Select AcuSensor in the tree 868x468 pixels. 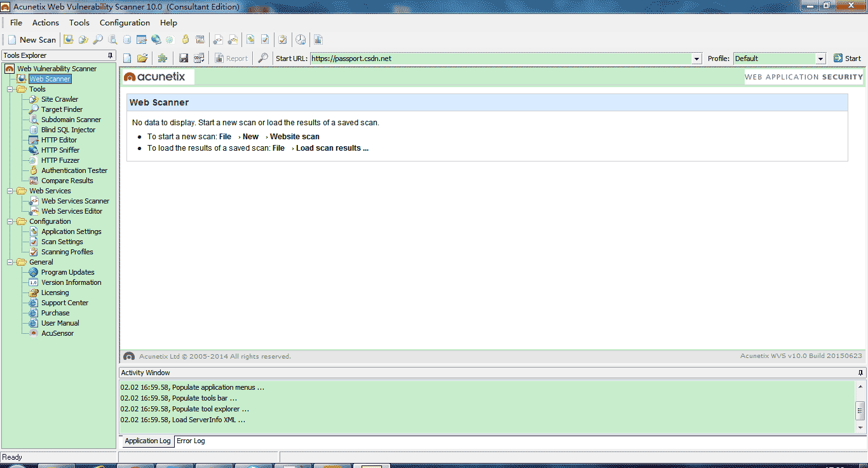[58, 333]
